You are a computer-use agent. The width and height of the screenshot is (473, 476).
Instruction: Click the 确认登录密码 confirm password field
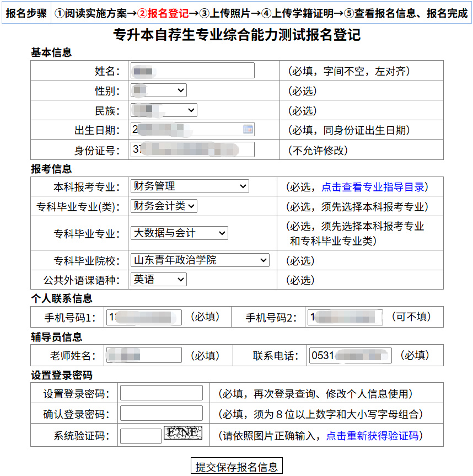click(x=162, y=414)
